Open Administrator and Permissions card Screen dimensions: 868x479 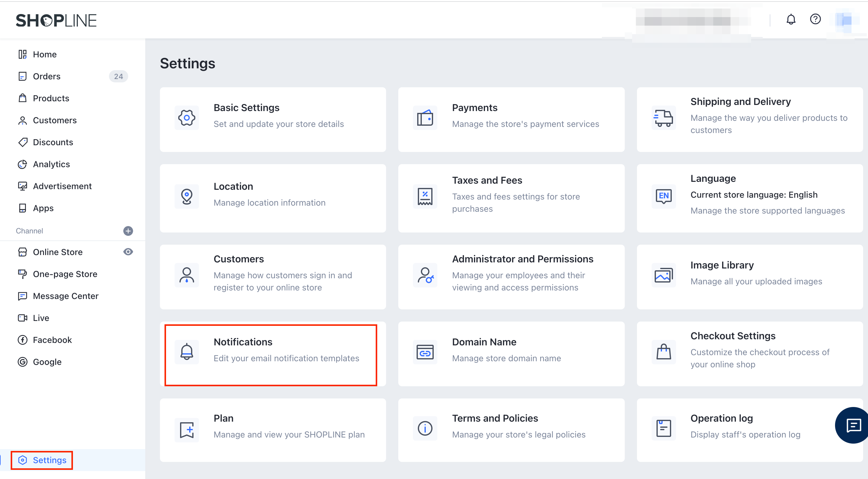(511, 277)
